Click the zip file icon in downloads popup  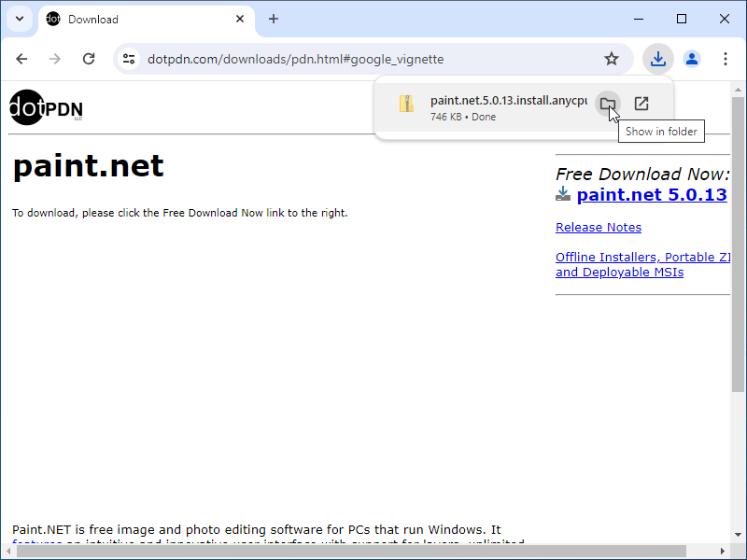coord(406,104)
